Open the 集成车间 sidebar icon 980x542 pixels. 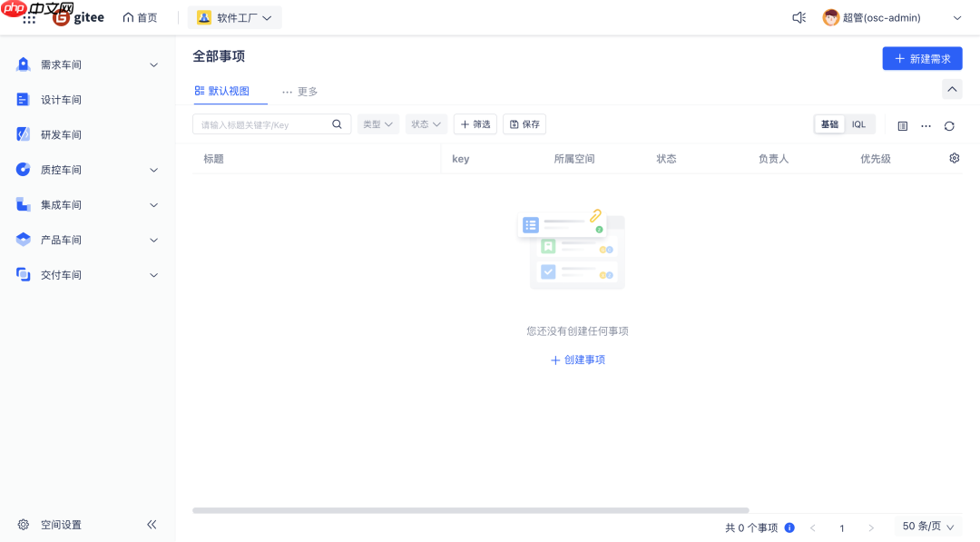[22, 204]
